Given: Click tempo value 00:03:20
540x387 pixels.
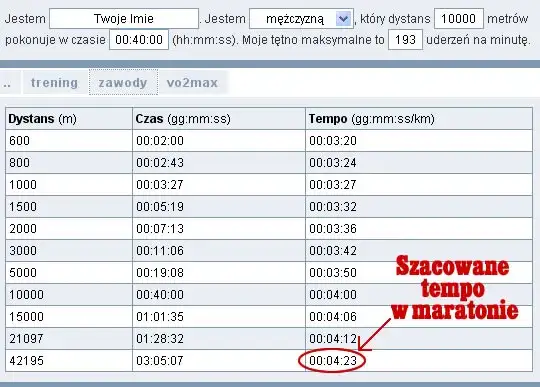Looking at the screenshot, I should click(x=333, y=141).
